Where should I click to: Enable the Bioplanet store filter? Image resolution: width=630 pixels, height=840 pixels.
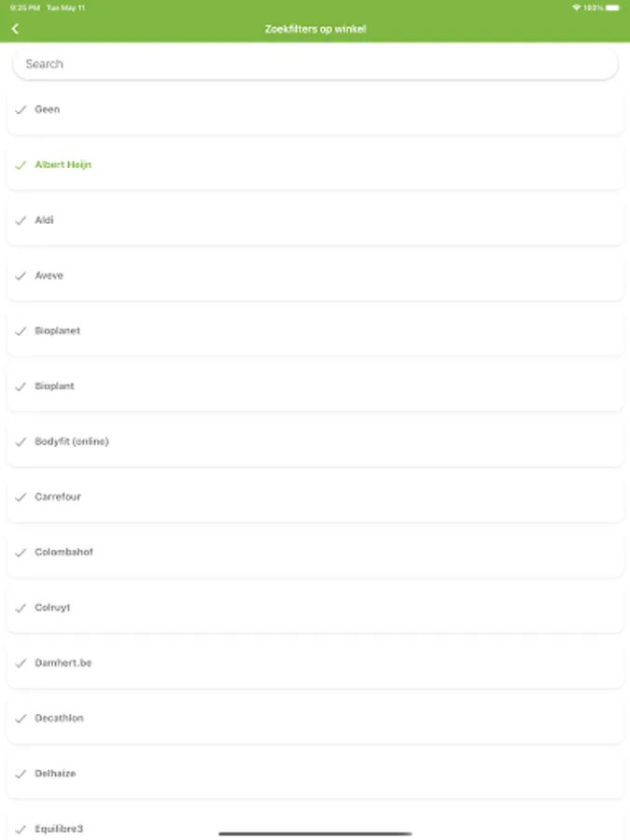(57, 330)
